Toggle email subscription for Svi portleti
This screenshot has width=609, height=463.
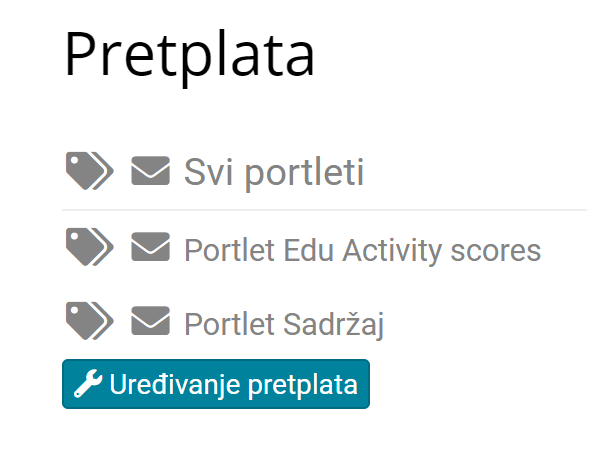click(151, 171)
